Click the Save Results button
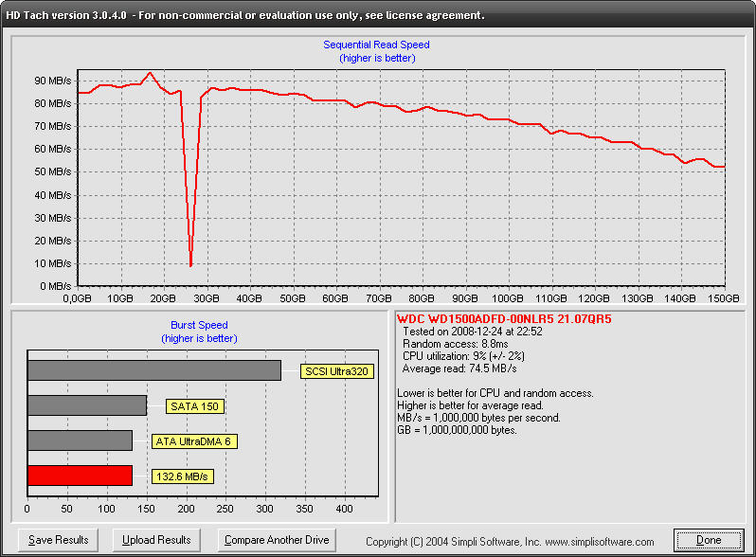This screenshot has width=756, height=557. point(58,540)
